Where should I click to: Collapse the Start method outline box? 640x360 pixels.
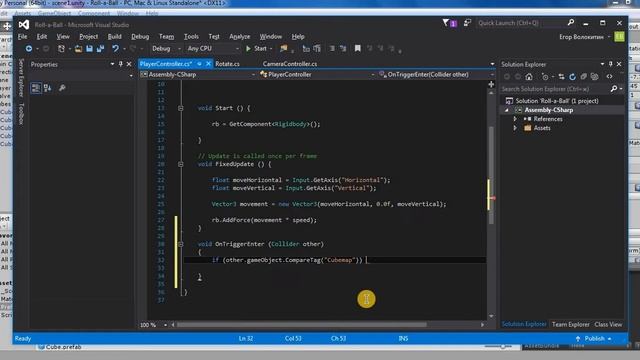[x=180, y=108]
